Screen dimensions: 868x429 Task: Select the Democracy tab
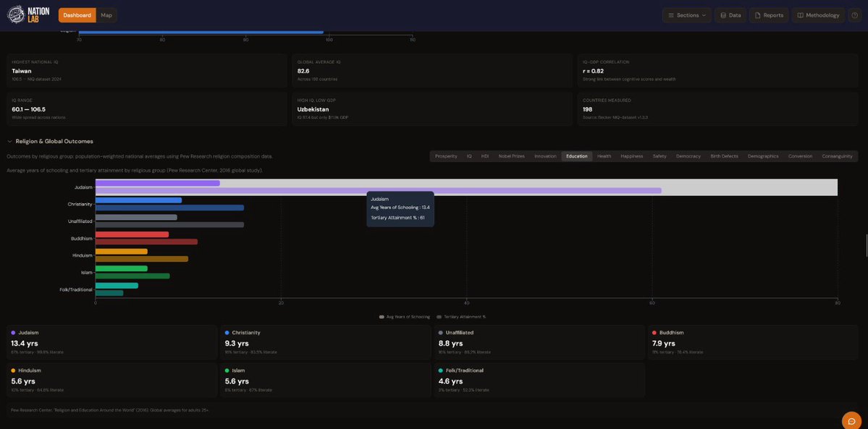coord(688,156)
